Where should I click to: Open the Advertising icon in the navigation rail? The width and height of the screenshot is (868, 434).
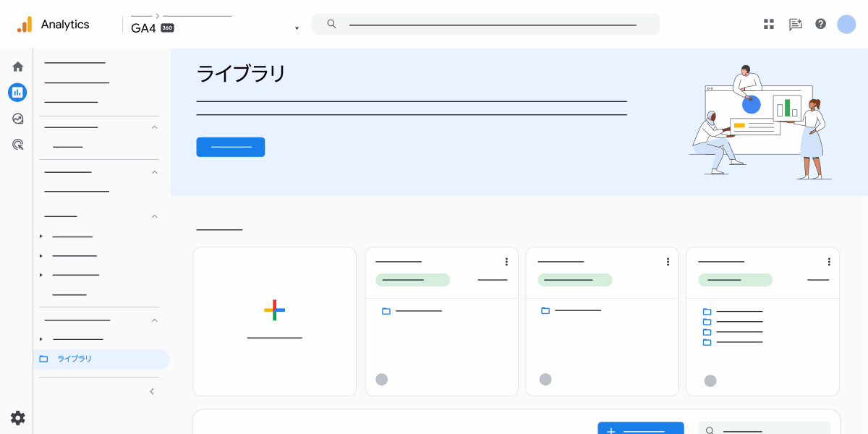point(17,145)
